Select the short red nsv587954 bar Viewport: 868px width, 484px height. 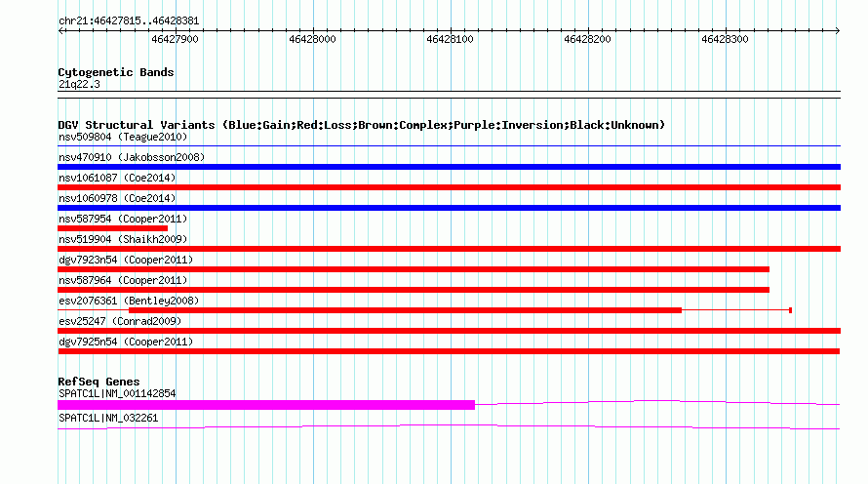pyautogui.click(x=112, y=228)
